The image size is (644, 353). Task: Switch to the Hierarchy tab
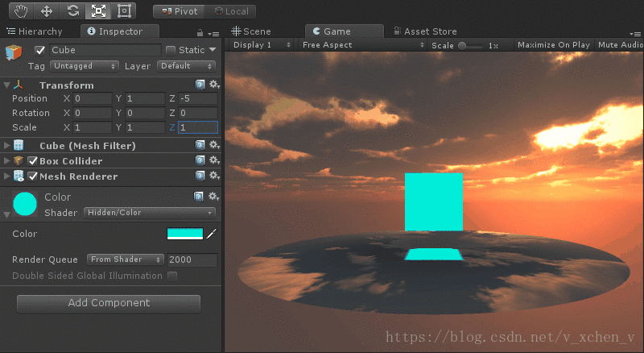(35, 31)
